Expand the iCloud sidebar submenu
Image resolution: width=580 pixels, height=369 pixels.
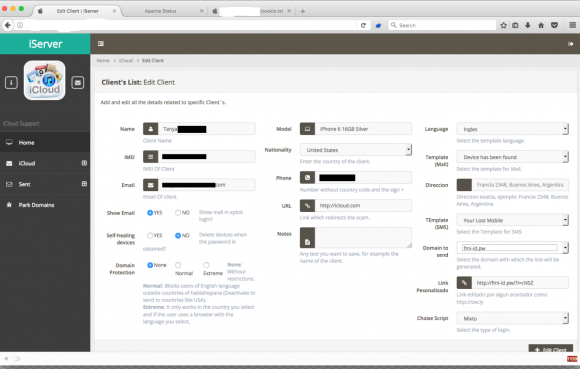pos(84,163)
